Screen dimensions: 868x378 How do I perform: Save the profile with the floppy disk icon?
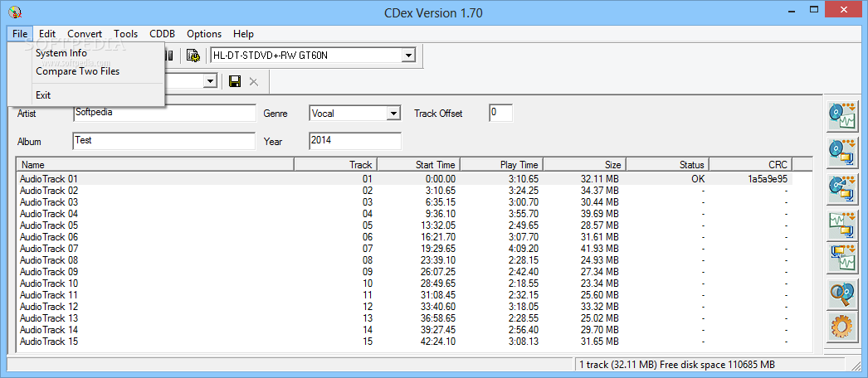235,82
